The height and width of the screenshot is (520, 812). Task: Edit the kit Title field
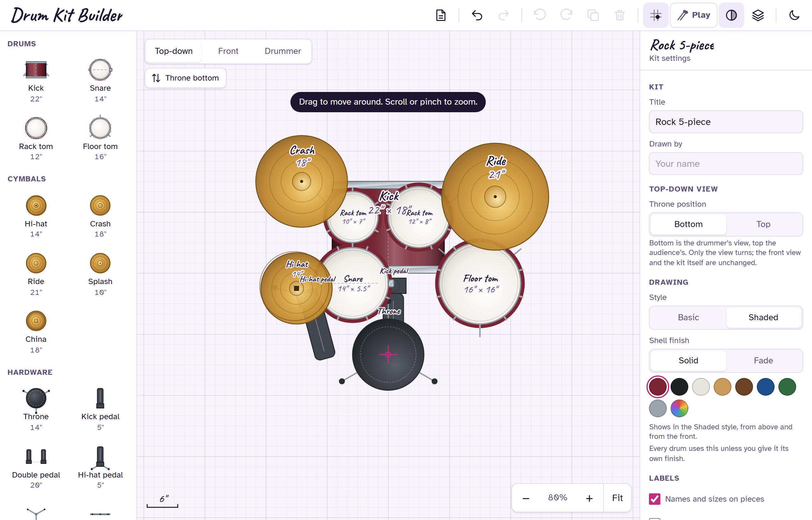[725, 122]
